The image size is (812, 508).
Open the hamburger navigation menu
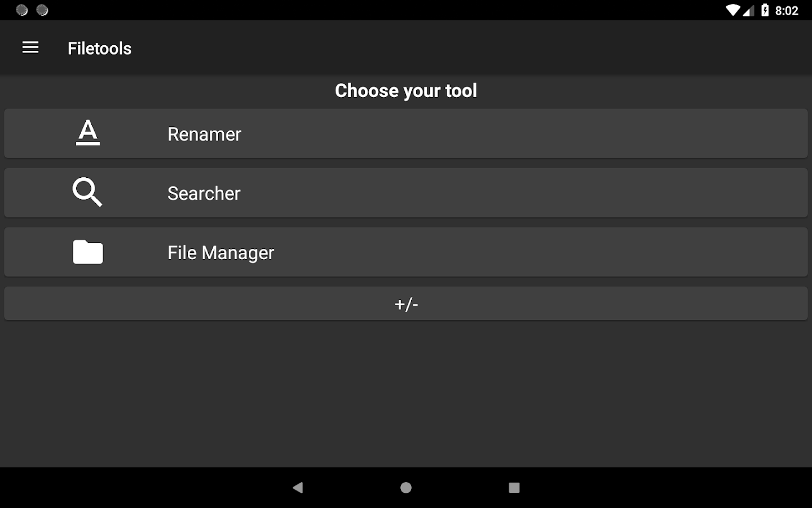[x=30, y=48]
